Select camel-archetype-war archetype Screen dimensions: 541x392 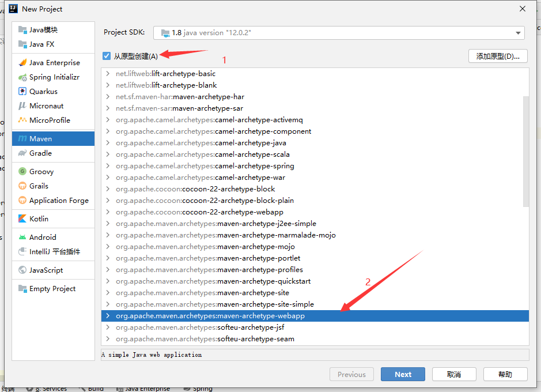[315, 178]
